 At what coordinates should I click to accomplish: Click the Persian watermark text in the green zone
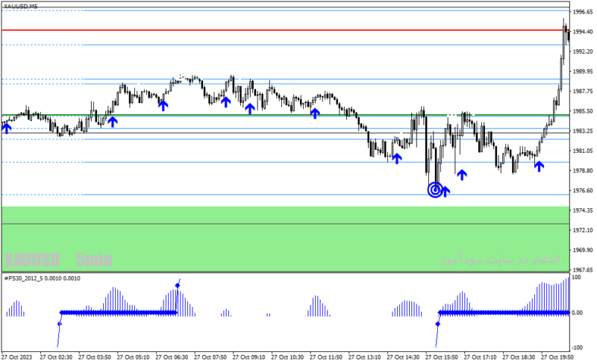pos(501,260)
